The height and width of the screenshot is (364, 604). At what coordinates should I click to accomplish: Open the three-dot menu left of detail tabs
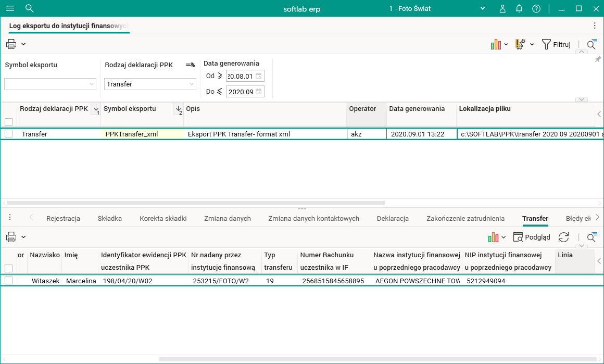point(10,218)
